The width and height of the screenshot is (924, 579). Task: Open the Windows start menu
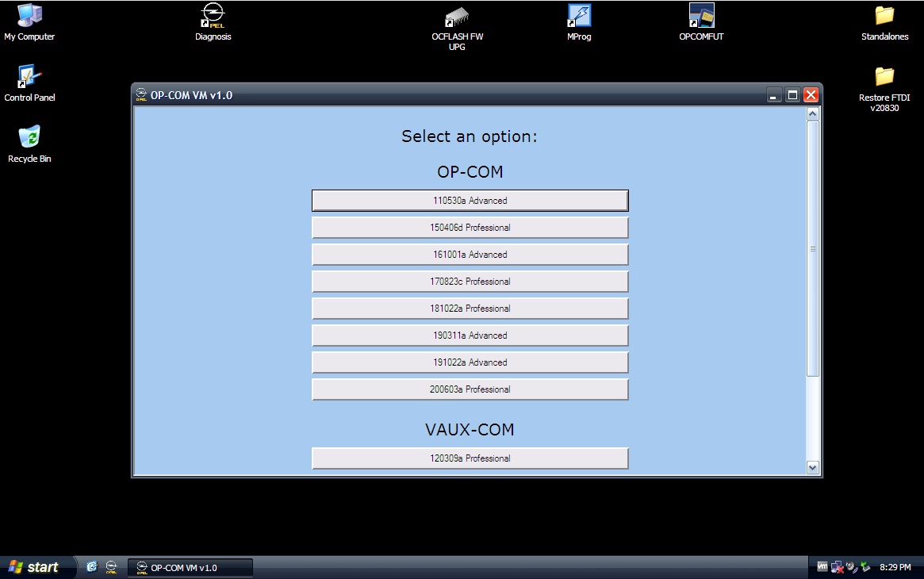tap(37, 567)
